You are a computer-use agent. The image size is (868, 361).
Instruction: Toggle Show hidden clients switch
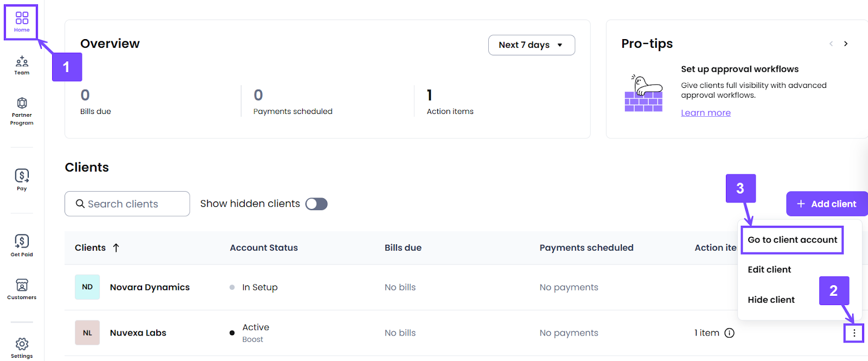(316, 204)
